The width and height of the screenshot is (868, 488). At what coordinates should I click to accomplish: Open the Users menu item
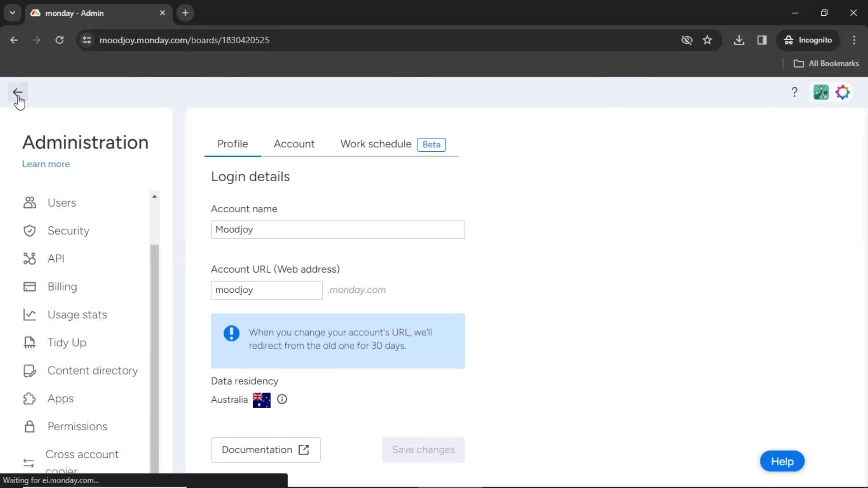(x=62, y=203)
